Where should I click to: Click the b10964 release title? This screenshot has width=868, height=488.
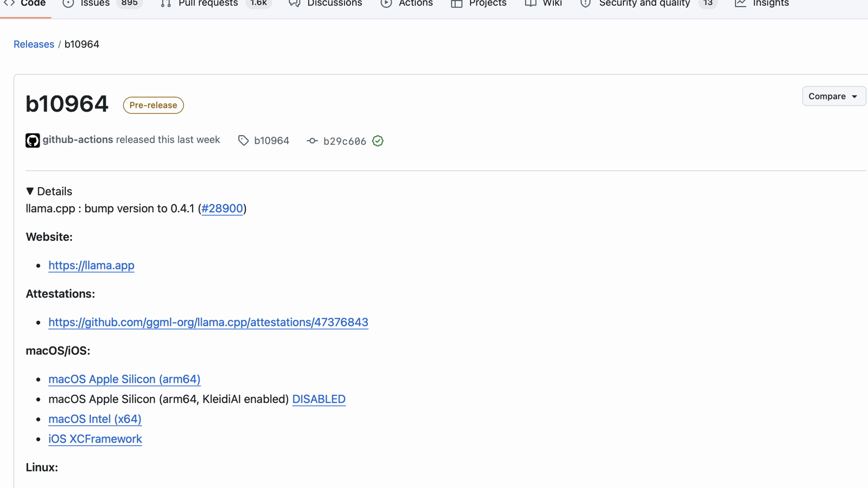point(67,104)
